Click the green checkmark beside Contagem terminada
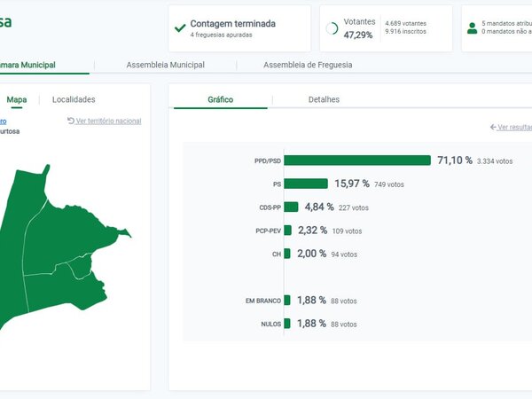Image resolution: width=532 pixels, height=399 pixels. [180, 28]
